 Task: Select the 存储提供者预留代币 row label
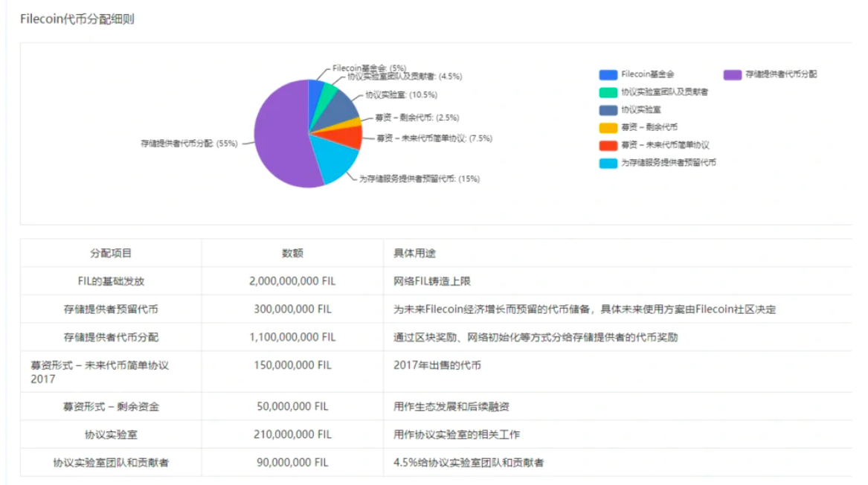pos(111,309)
